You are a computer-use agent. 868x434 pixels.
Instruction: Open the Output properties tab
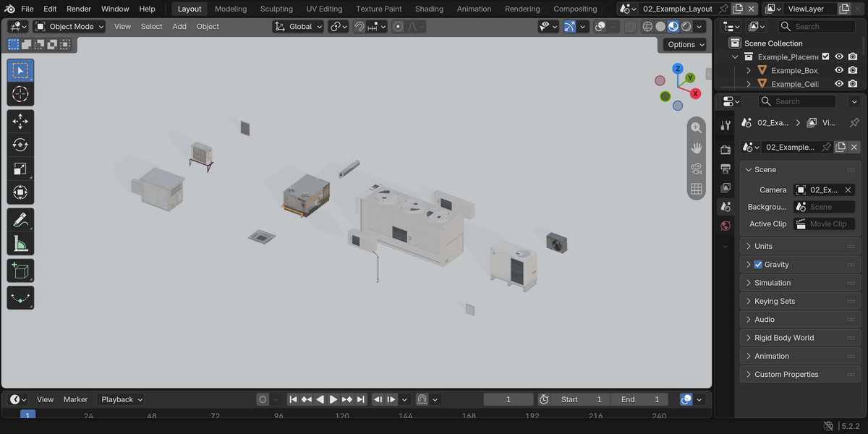(x=726, y=169)
